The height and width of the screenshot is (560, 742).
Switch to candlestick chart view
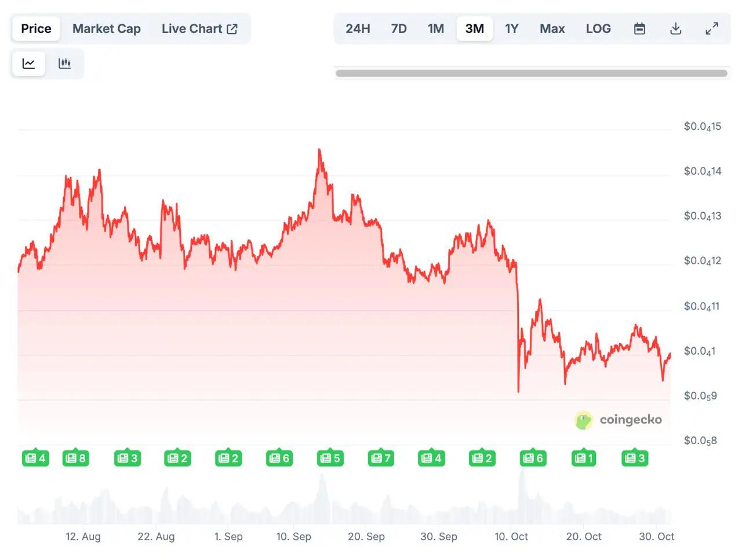pos(64,63)
